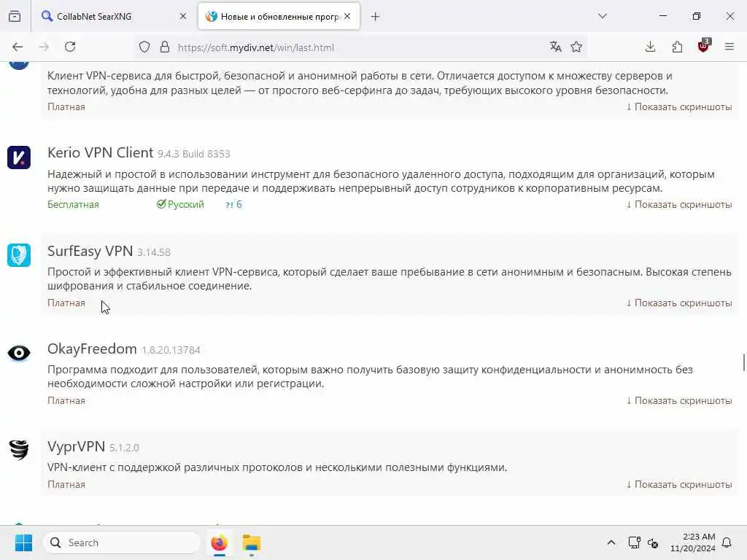Open the notification bell in the tray
747x560 pixels.
(727, 542)
